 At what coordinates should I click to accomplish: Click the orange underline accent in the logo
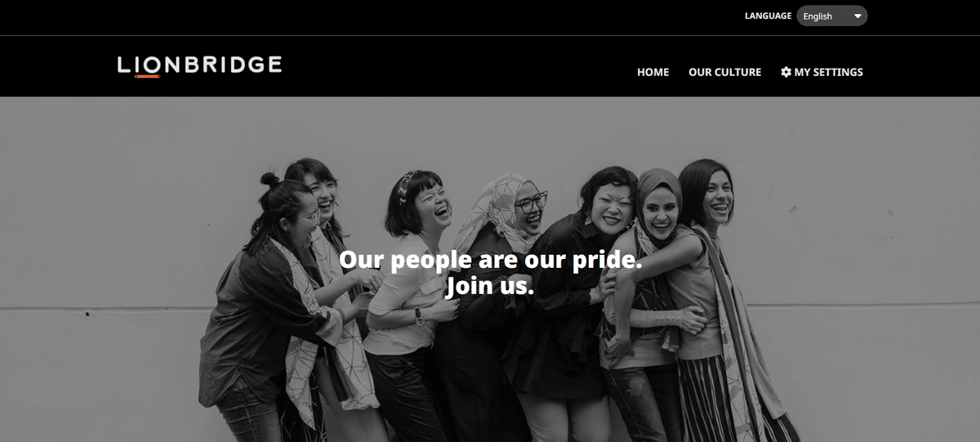pyautogui.click(x=147, y=76)
